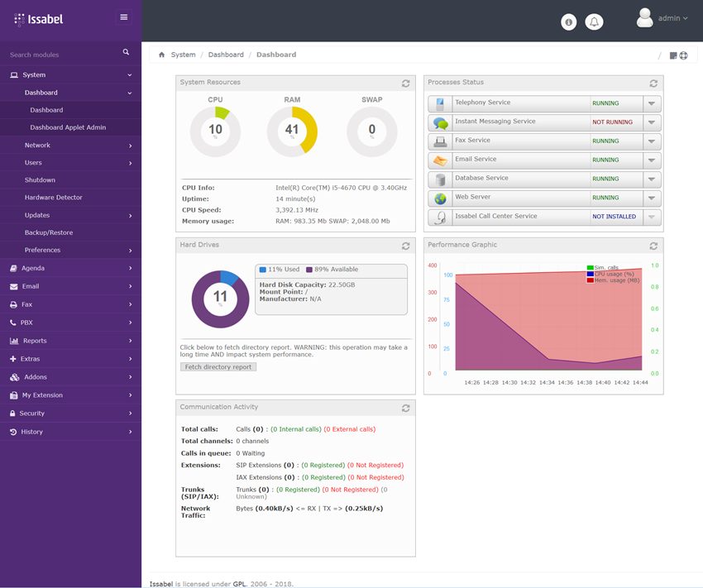This screenshot has height=588, width=703.
Task: Open Telephony Service actions dropdown
Action: 652,103
